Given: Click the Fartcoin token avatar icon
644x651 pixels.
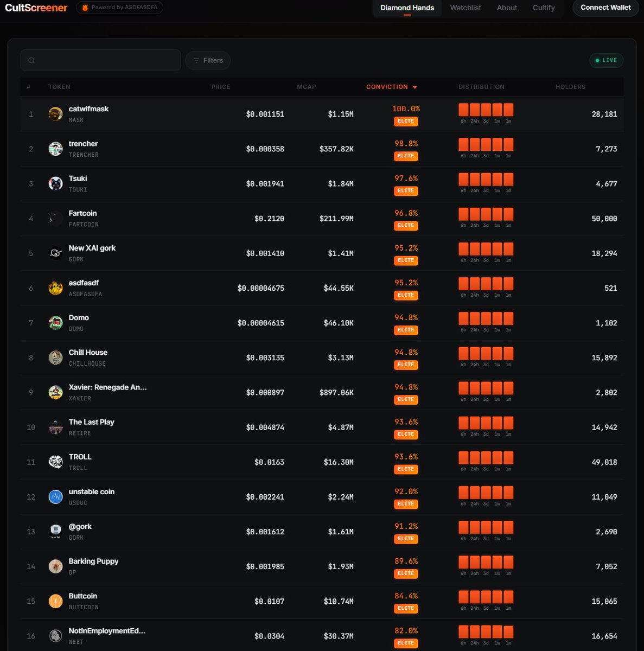Looking at the screenshot, I should [x=55, y=218].
